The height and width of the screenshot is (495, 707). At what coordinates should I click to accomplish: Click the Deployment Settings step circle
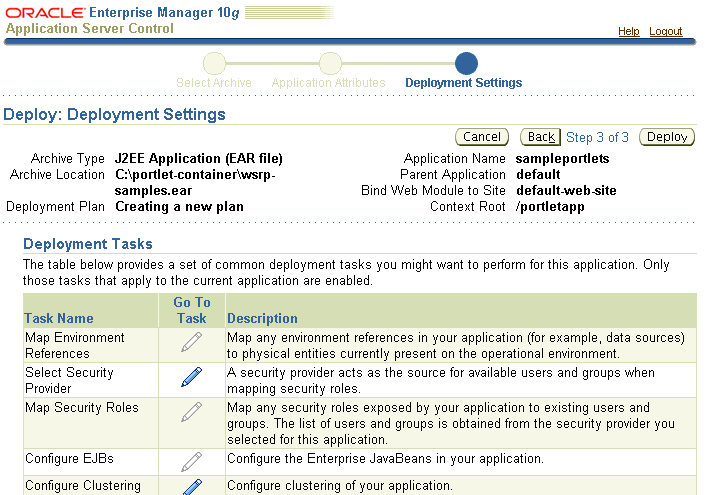(x=466, y=63)
